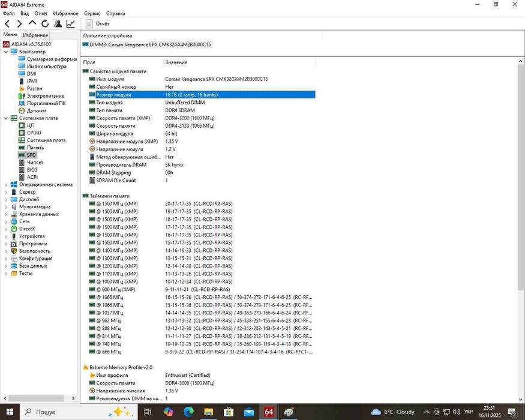Open the Датчики sensor icon item

tap(22, 110)
